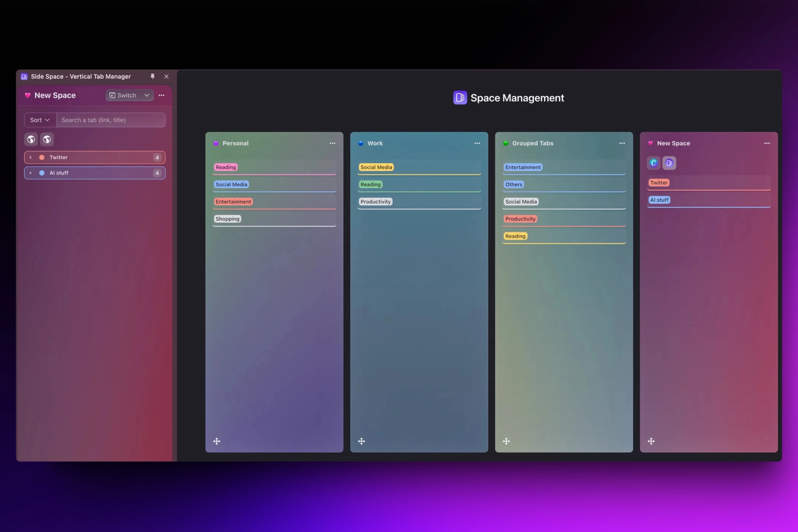Click inside the tab search field
The height and width of the screenshot is (532, 798).
coord(111,120)
